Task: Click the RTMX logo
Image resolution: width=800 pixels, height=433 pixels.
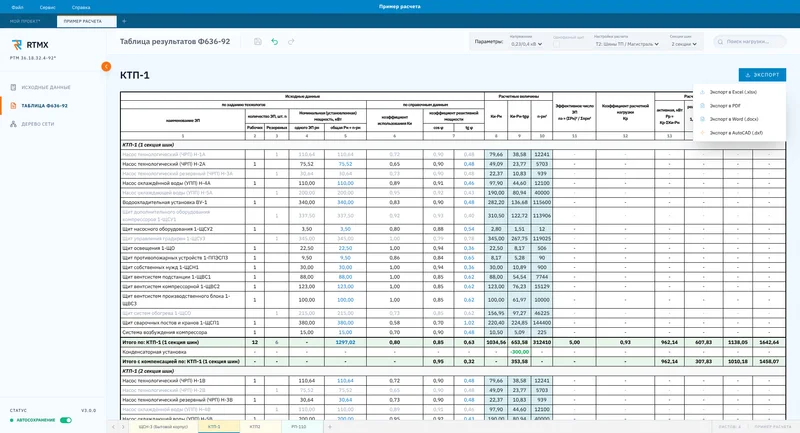Action: click(30, 45)
